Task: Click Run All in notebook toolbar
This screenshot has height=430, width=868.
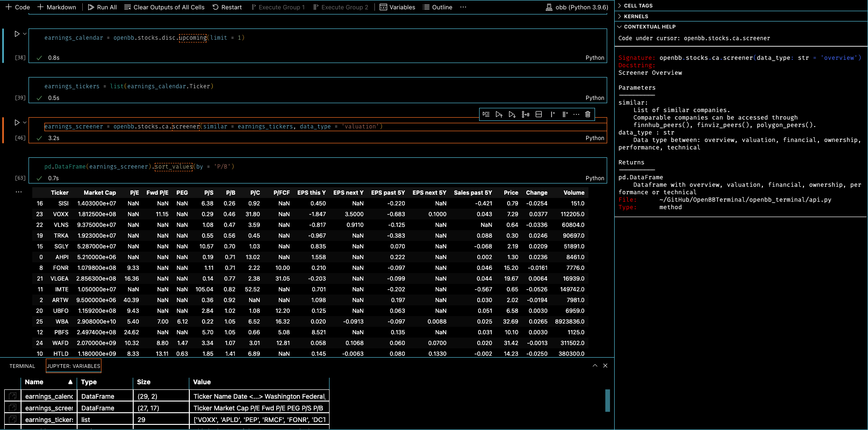Action: coord(102,7)
